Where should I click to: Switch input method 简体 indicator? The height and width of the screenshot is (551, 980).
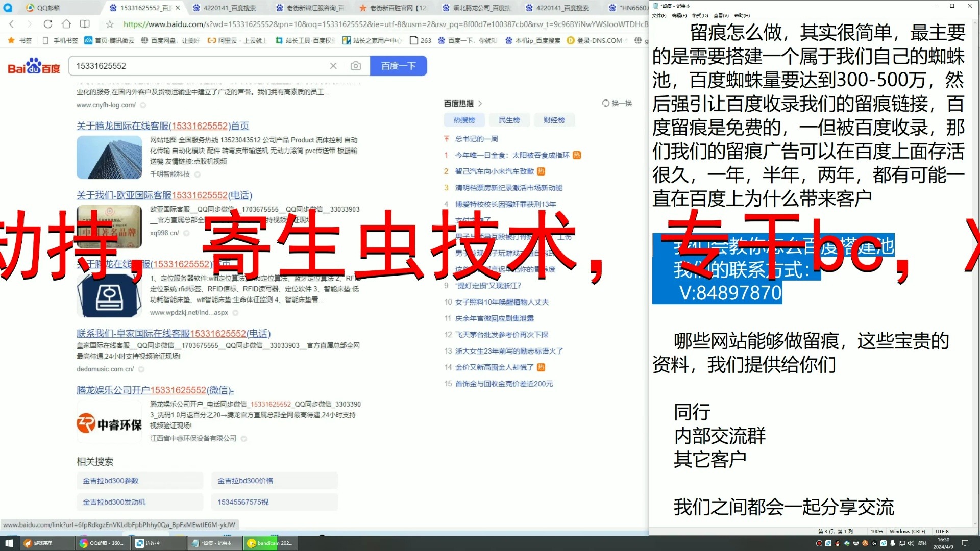click(923, 543)
